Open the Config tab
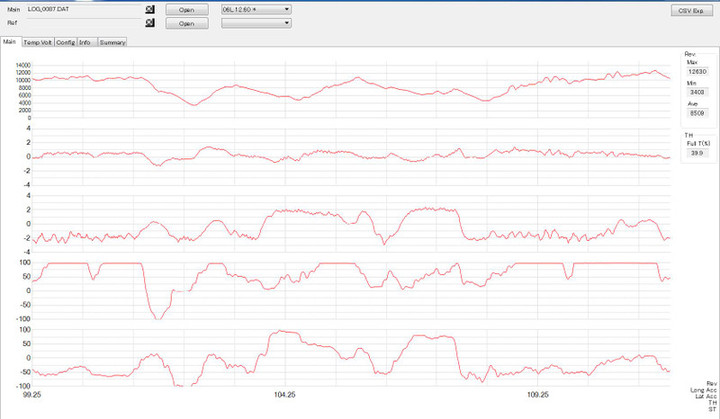Image resolution: width=720 pixels, height=419 pixels. pyautogui.click(x=65, y=42)
